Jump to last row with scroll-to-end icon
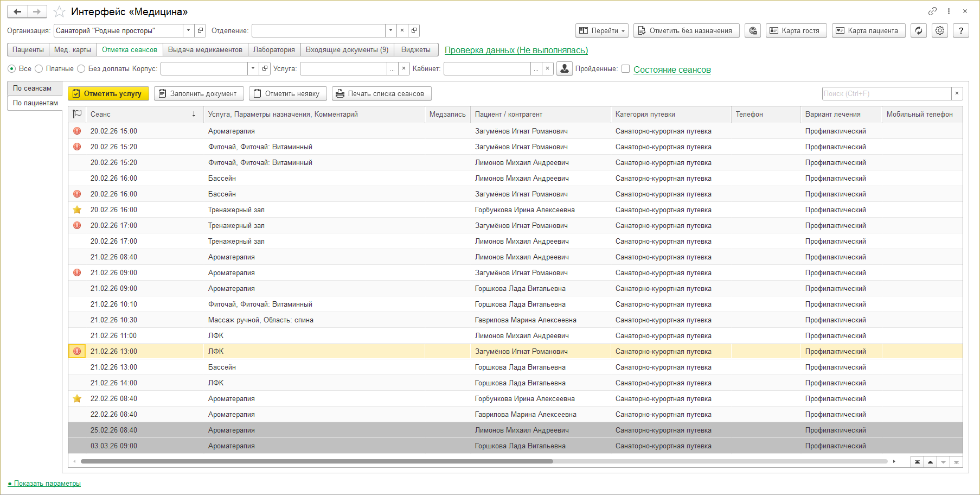Image resolution: width=980 pixels, height=495 pixels. 956,462
